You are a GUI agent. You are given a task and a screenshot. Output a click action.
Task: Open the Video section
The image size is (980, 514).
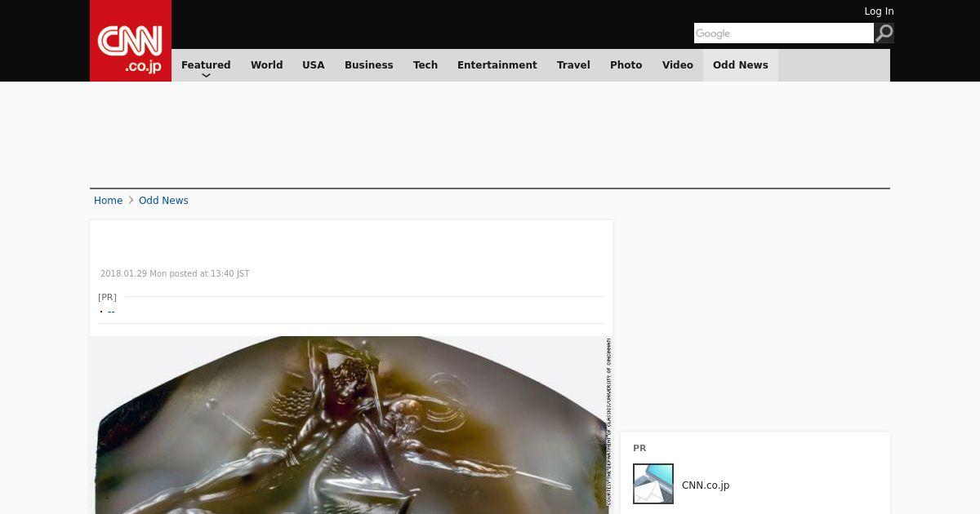tap(678, 65)
